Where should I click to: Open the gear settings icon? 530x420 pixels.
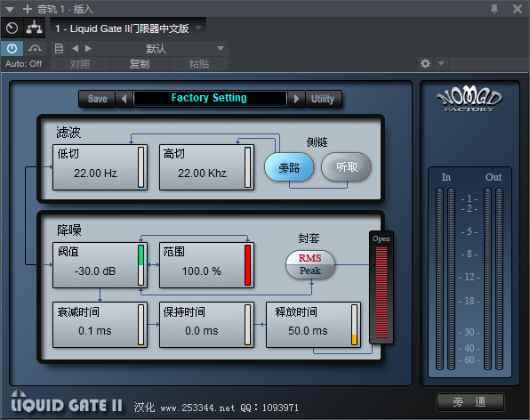(425, 63)
